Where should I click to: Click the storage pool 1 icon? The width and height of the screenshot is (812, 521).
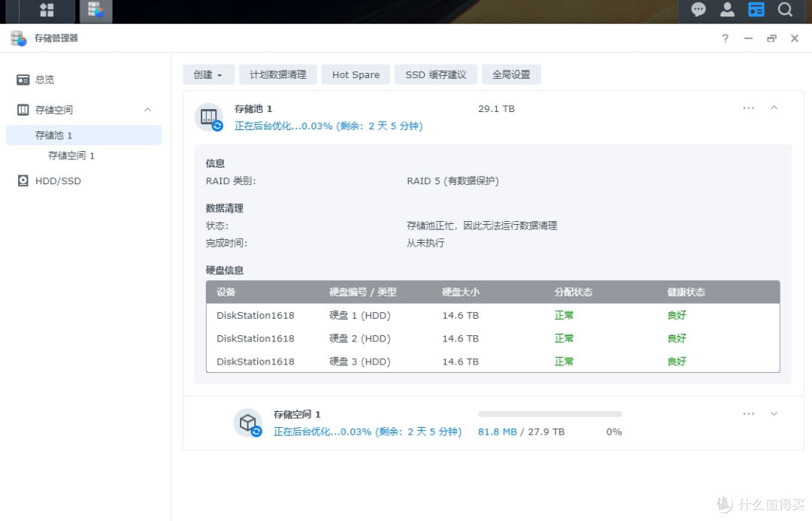pyautogui.click(x=209, y=117)
